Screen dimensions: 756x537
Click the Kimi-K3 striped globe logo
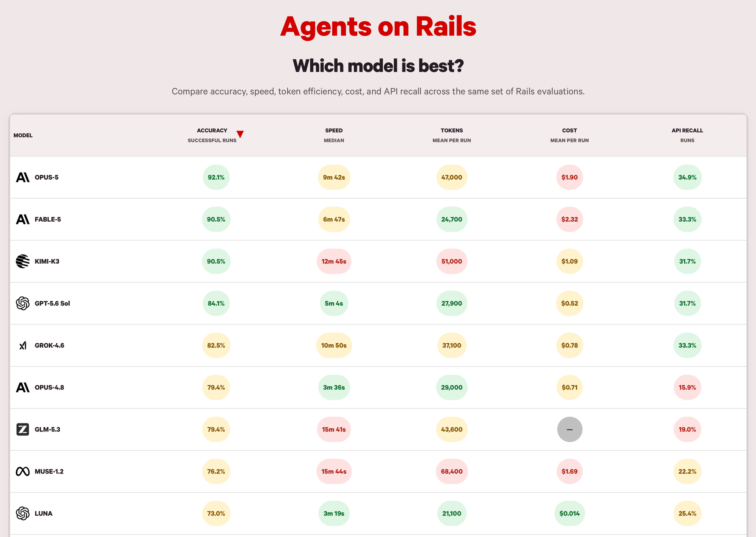[23, 261]
